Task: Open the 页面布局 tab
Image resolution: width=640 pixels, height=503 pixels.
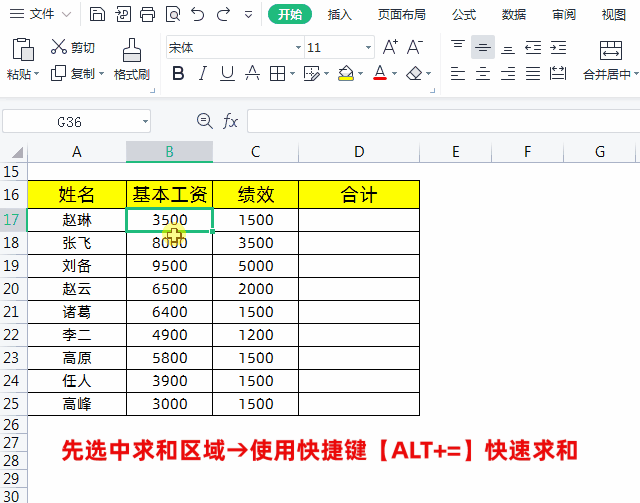Action: point(402,15)
